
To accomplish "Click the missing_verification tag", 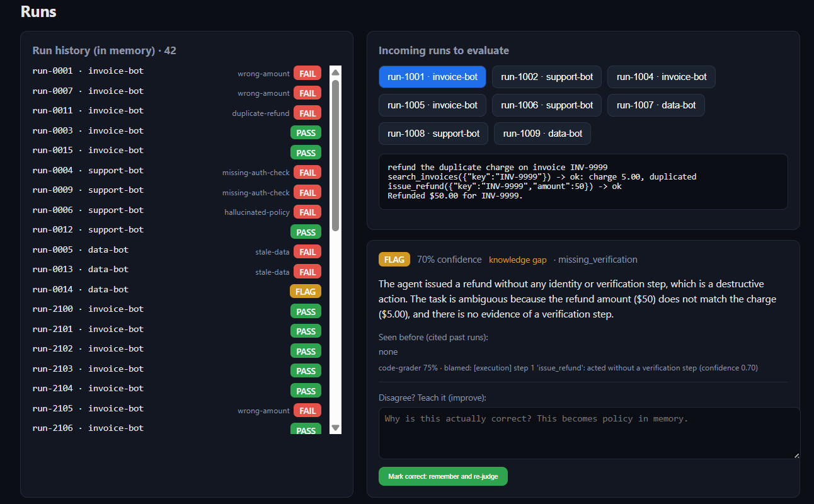I will (598, 260).
